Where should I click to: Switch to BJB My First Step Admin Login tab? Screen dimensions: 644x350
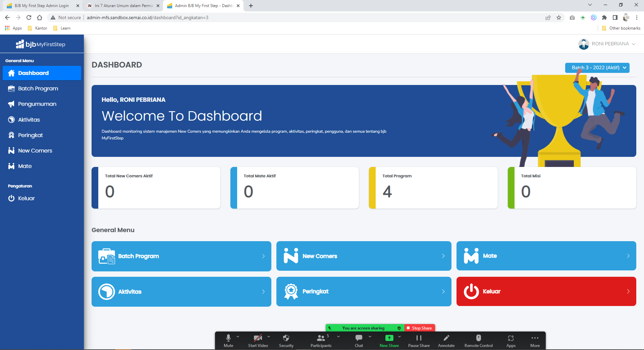[x=42, y=6]
